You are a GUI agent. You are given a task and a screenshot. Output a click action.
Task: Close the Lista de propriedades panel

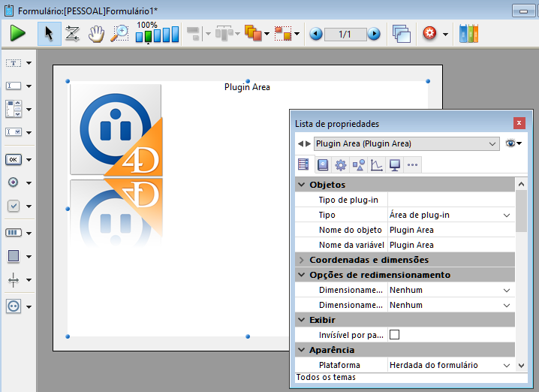pos(519,123)
